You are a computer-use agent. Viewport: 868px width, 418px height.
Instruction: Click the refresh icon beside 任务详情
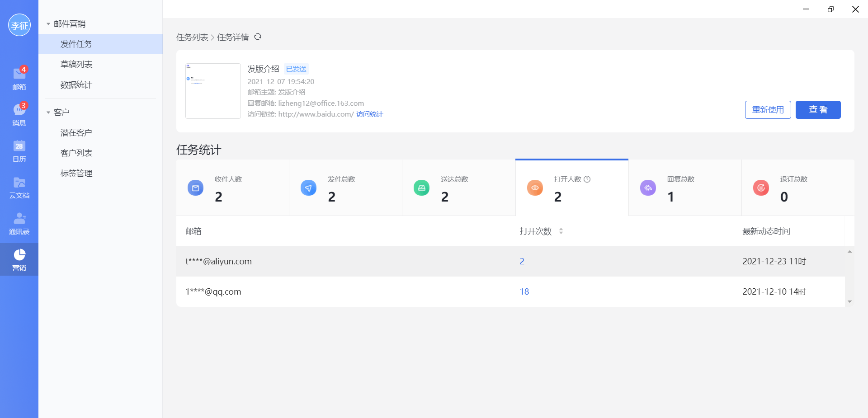258,37
